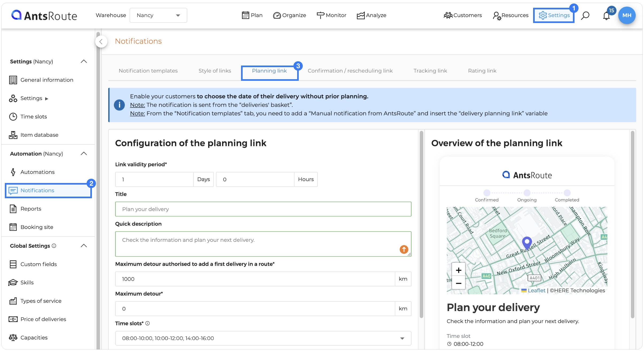Click the 'Plan your delivery' preview heading
Image resolution: width=644 pixels, height=351 pixels.
(x=493, y=307)
